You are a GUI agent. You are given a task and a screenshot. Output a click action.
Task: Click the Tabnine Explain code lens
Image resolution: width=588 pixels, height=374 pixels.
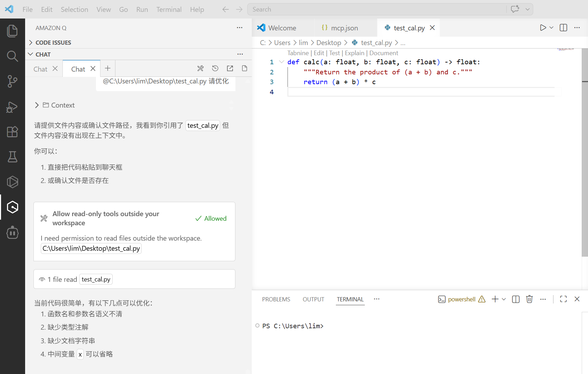354,53
